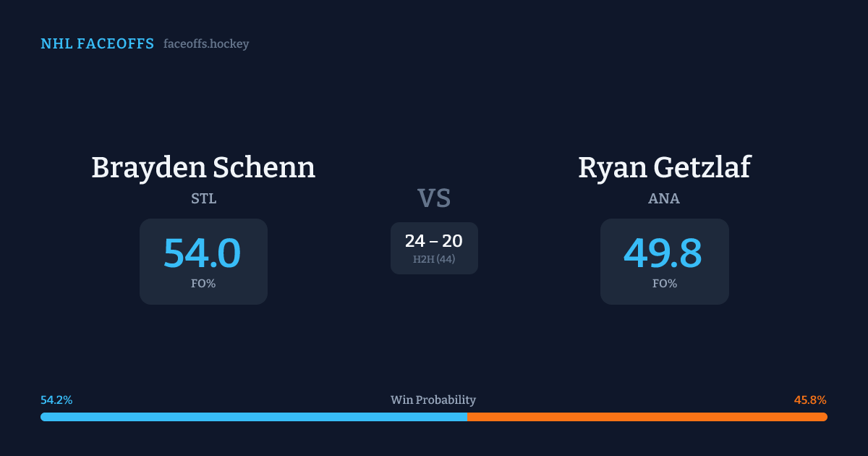Select the Ryan Getzlaf player name

click(664, 167)
